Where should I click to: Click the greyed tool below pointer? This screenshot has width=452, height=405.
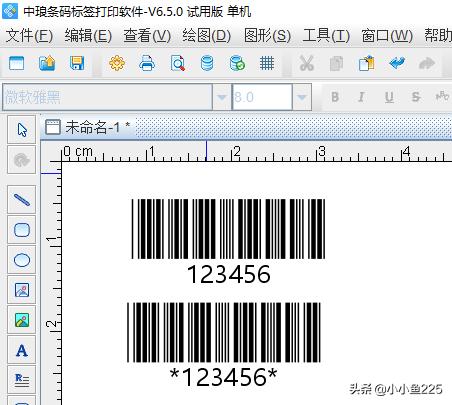[22, 160]
